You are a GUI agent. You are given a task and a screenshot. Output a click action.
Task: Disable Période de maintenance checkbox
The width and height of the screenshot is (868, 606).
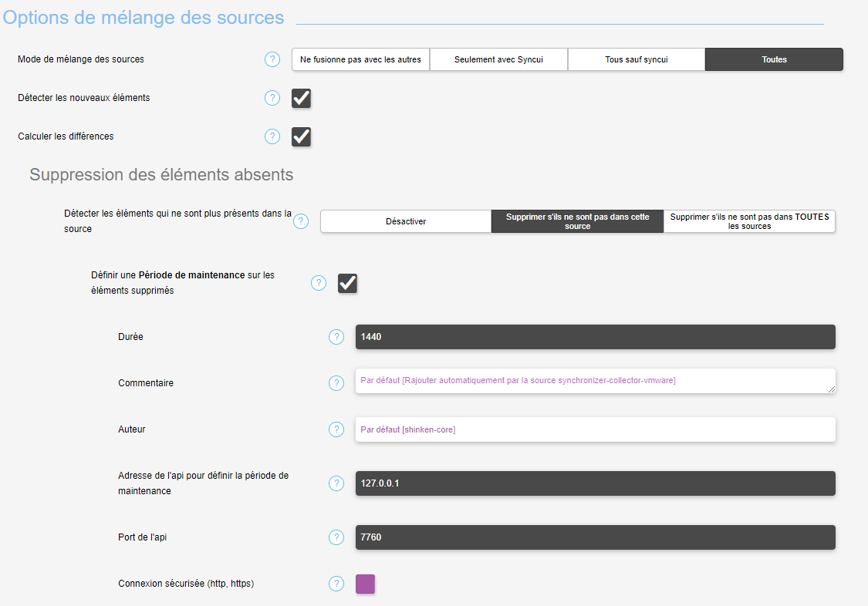pyautogui.click(x=347, y=283)
